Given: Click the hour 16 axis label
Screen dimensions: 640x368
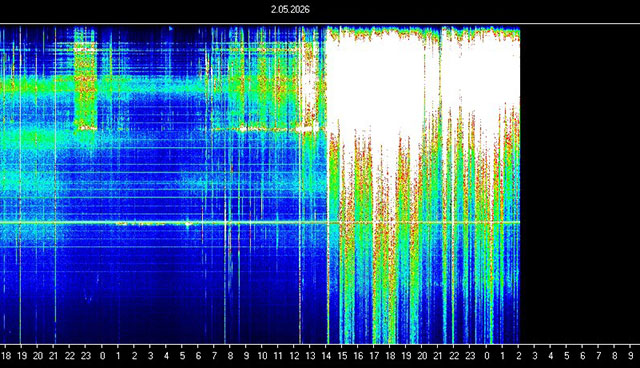Looking at the screenshot, I should [x=358, y=356].
